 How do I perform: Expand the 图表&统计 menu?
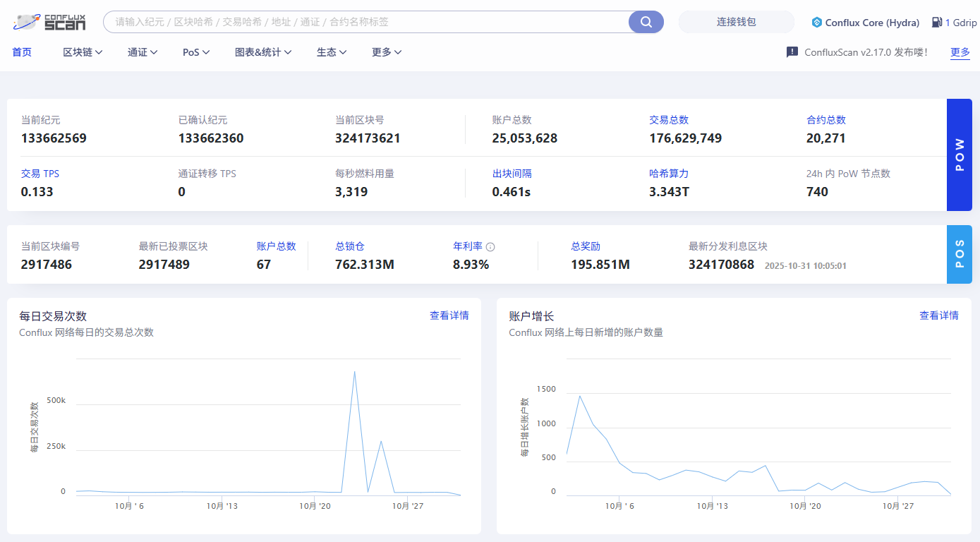tap(262, 52)
